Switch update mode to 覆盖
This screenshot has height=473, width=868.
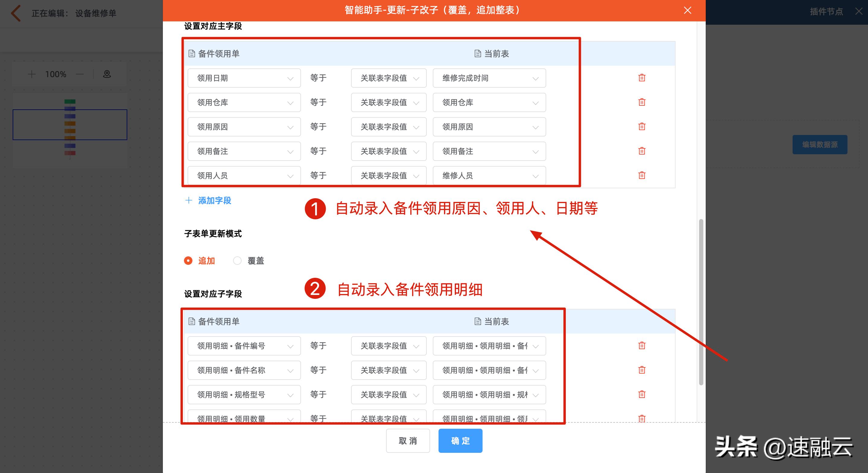[237, 260]
